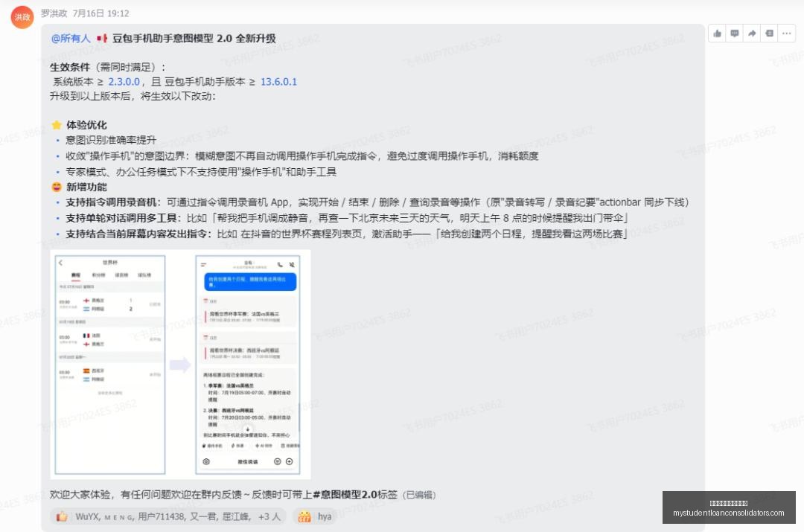
Task: Click the thumbs-up reaction icon in message toolbar
Action: pyautogui.click(x=717, y=33)
